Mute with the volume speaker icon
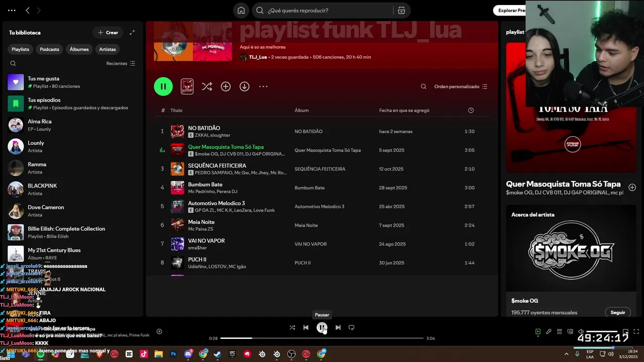The height and width of the screenshot is (362, 644). click(581, 332)
